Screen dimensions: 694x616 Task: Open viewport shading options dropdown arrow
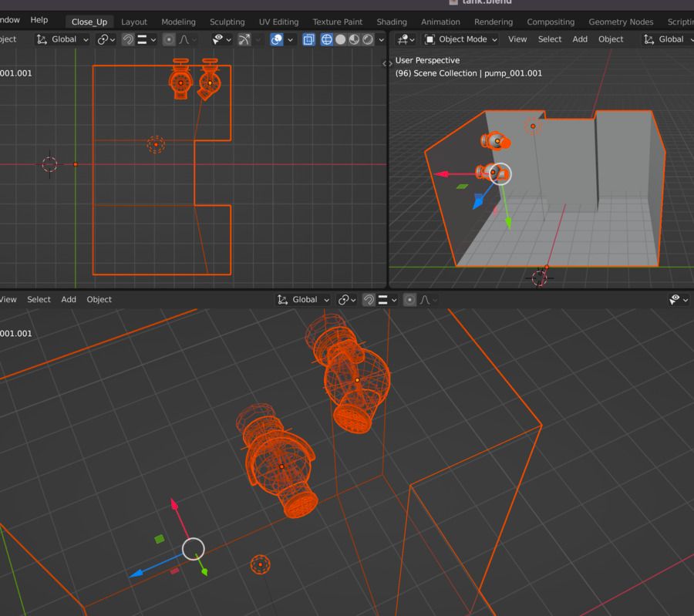pyautogui.click(x=381, y=39)
